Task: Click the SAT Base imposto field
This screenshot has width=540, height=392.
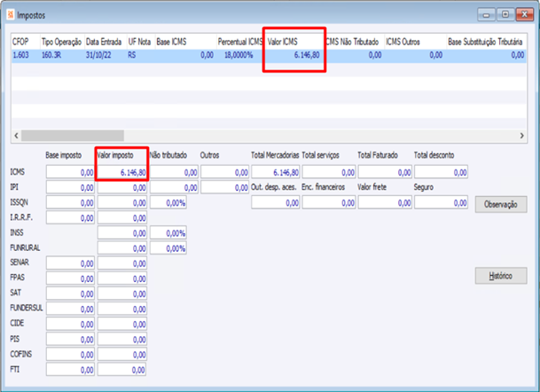Action: (70, 294)
